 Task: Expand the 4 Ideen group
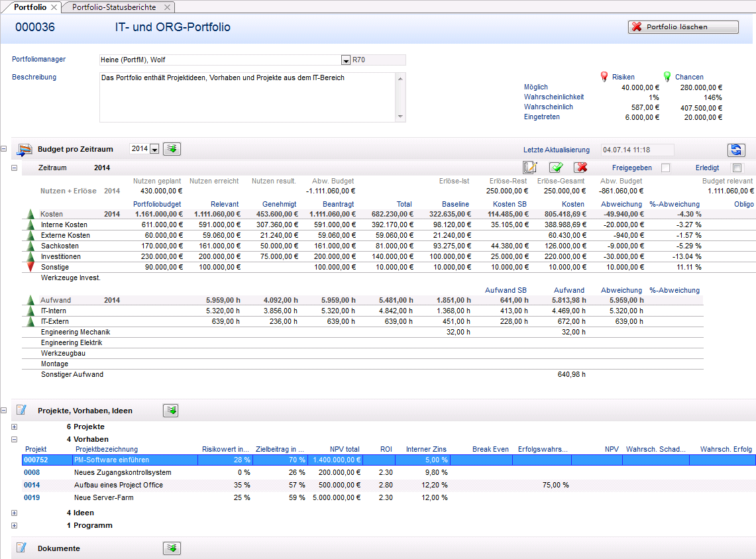[15, 513]
